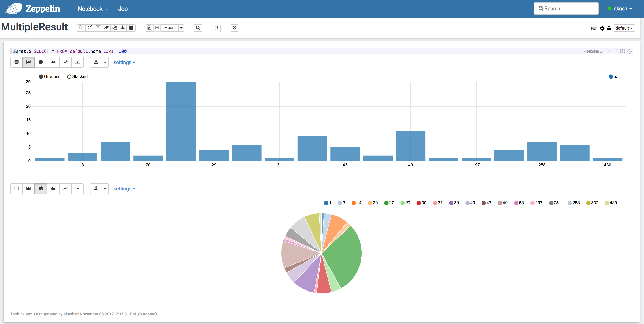Viewport: 644px width, 324px height.
Task: Export this note via download icon
Action: (123, 28)
